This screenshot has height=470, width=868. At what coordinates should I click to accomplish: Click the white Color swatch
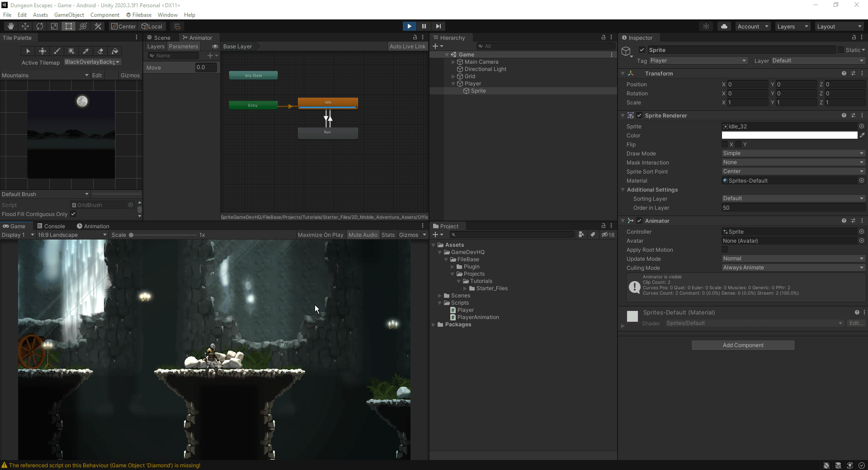[x=789, y=135]
